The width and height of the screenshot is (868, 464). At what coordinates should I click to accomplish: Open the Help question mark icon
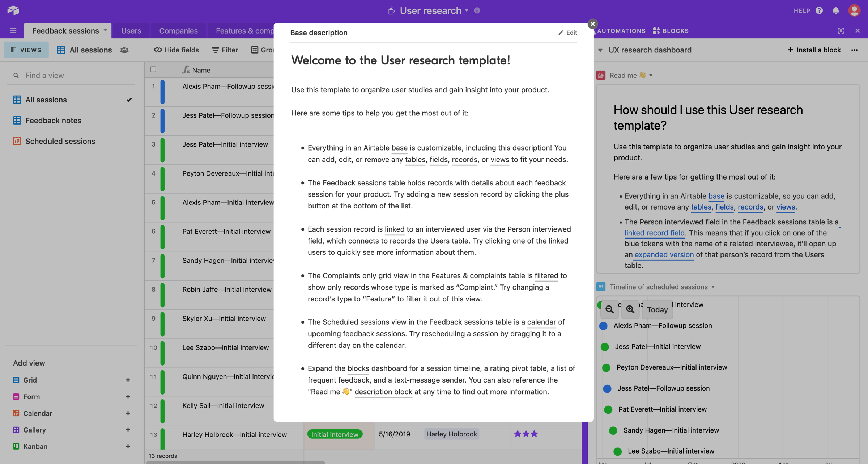pos(819,10)
